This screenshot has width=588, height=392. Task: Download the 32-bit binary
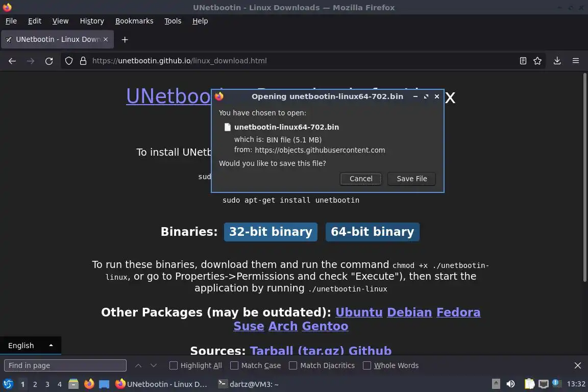pos(271,232)
